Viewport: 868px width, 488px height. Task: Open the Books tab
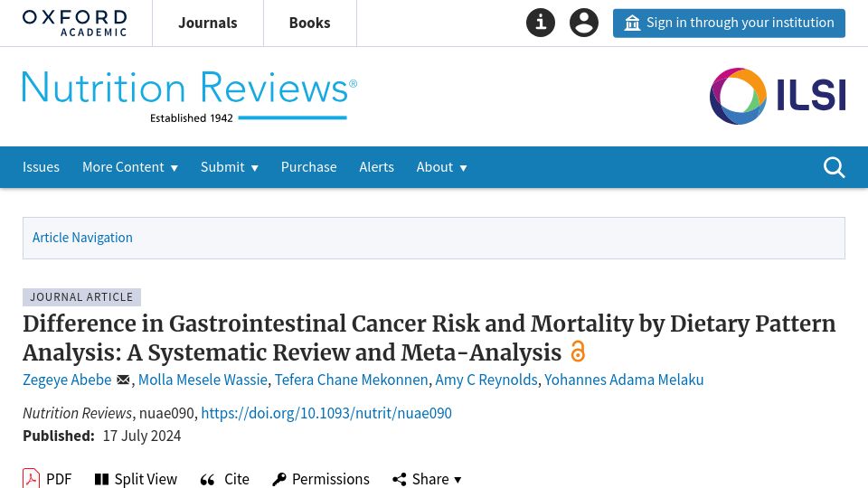pos(309,23)
